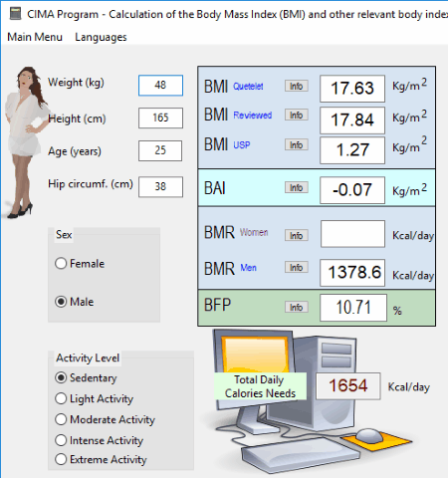
Task: Open the Main Menu
Action: [35, 37]
